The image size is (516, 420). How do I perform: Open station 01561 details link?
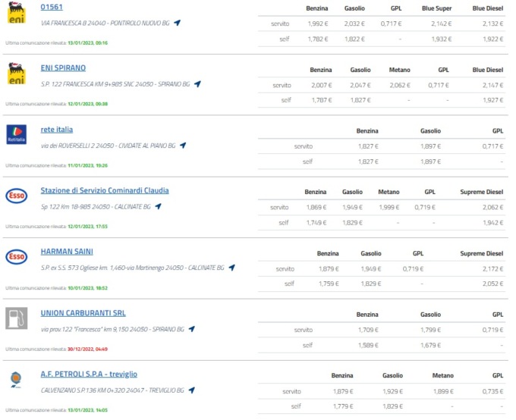pyautogui.click(x=52, y=7)
